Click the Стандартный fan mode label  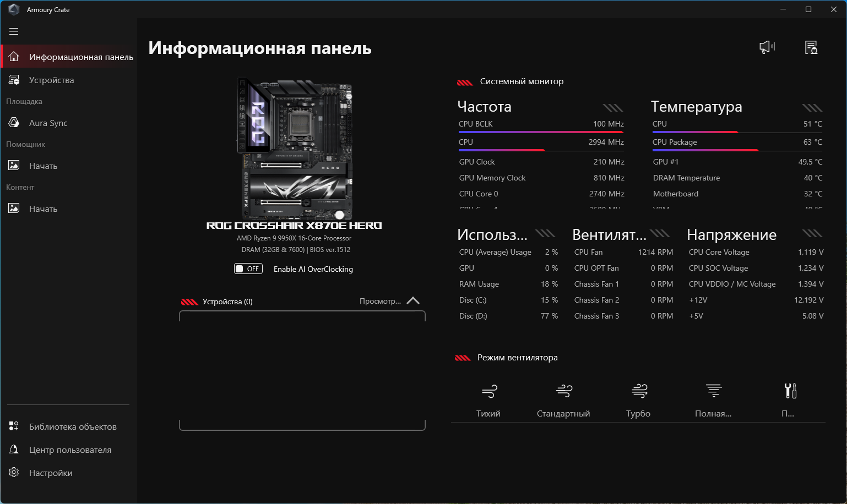coord(563,414)
